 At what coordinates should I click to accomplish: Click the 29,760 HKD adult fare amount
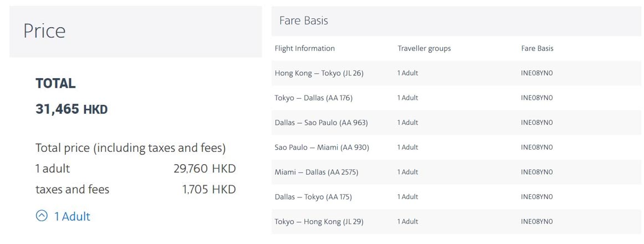(205, 169)
